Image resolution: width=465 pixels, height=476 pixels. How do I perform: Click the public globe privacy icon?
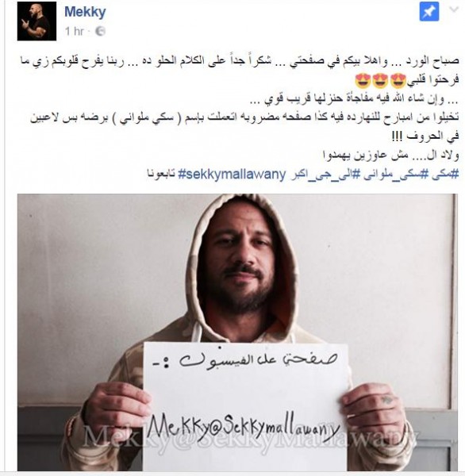[x=101, y=31]
